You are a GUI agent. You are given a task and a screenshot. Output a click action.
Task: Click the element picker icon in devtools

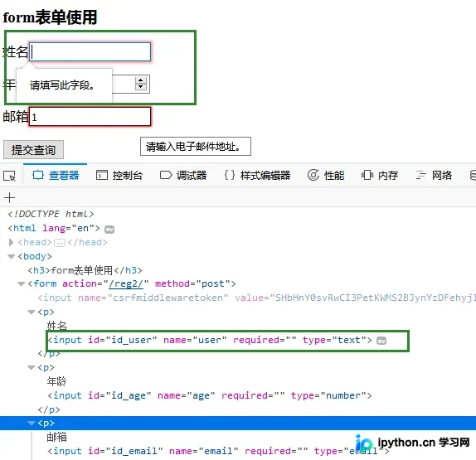coord(9,176)
